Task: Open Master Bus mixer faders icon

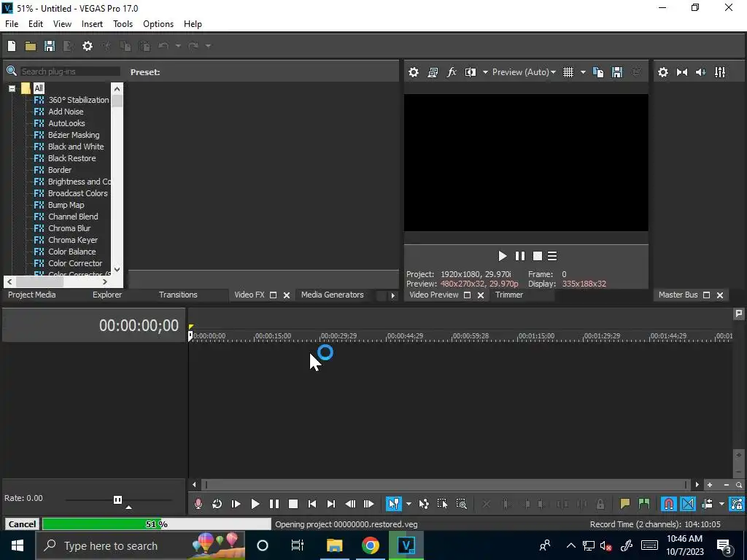Action: [x=720, y=72]
